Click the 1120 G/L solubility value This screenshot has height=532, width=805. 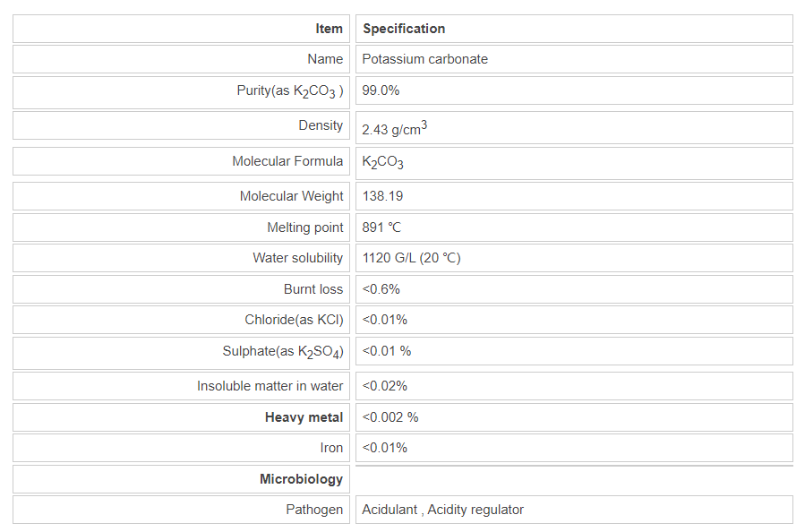click(411, 258)
